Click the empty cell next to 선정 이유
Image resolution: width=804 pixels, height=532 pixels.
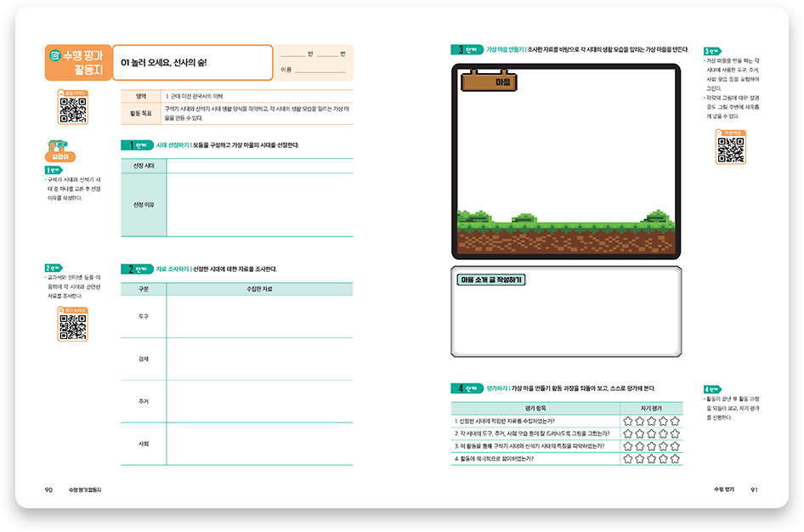click(x=259, y=205)
